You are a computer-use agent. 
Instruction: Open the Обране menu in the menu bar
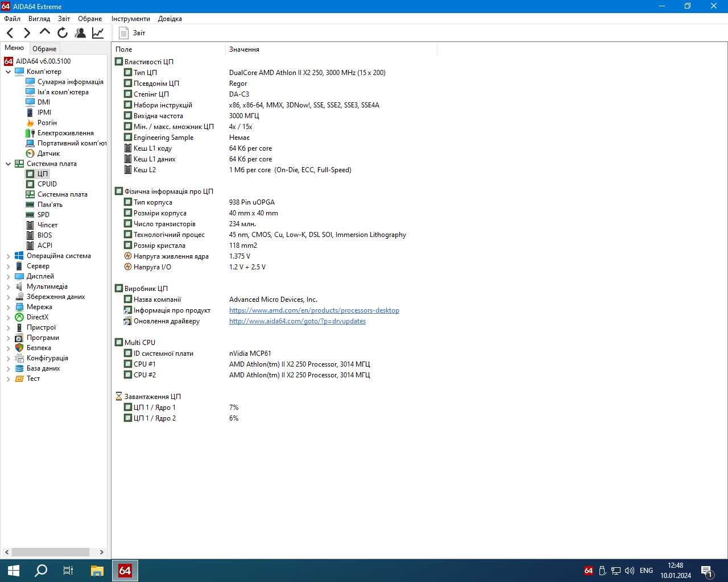point(90,19)
